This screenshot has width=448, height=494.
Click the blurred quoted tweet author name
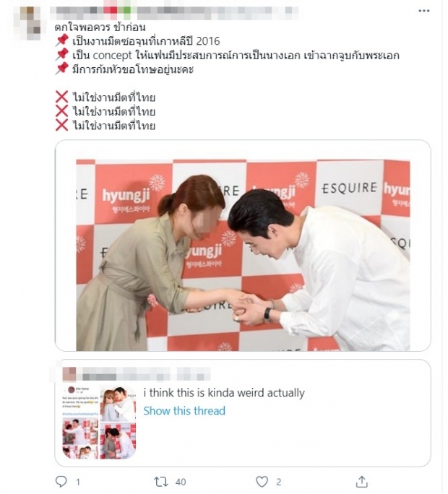(x=144, y=374)
